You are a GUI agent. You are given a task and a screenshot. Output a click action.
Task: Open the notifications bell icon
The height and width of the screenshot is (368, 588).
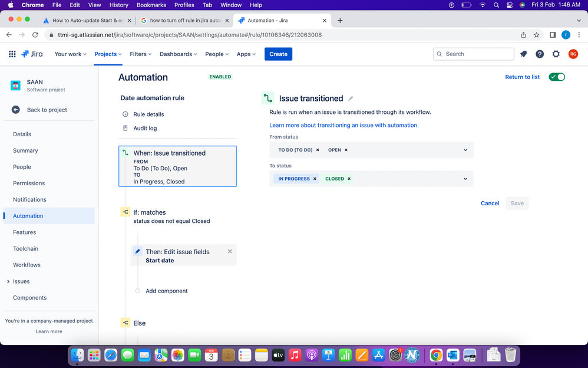pos(524,54)
